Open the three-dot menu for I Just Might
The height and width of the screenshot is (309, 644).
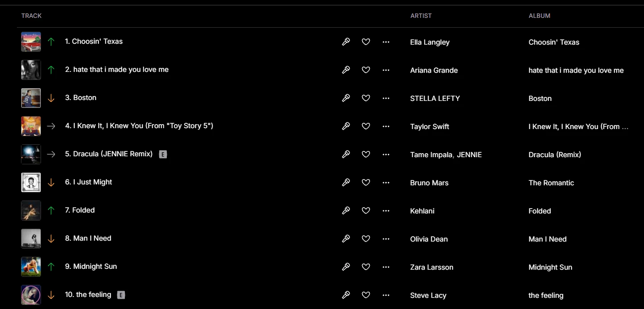coord(386,183)
